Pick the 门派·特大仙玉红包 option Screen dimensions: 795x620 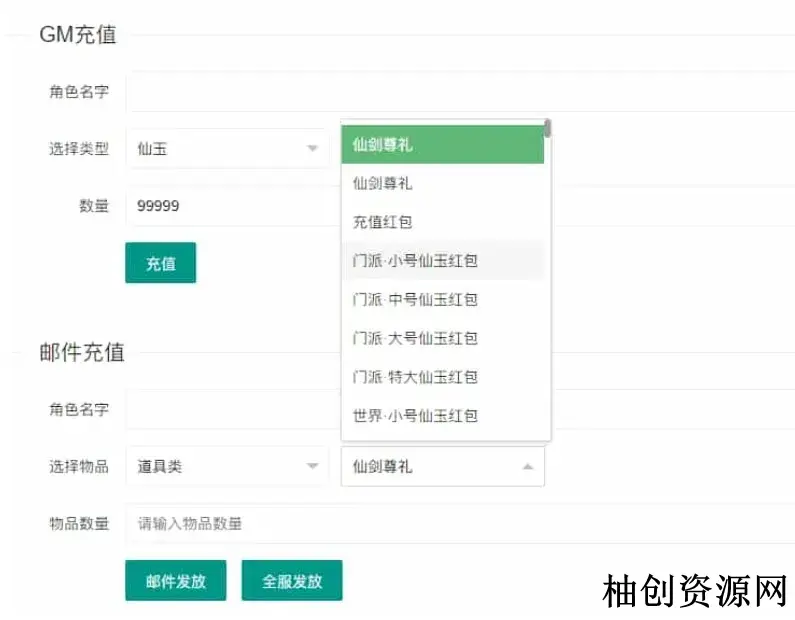click(442, 377)
